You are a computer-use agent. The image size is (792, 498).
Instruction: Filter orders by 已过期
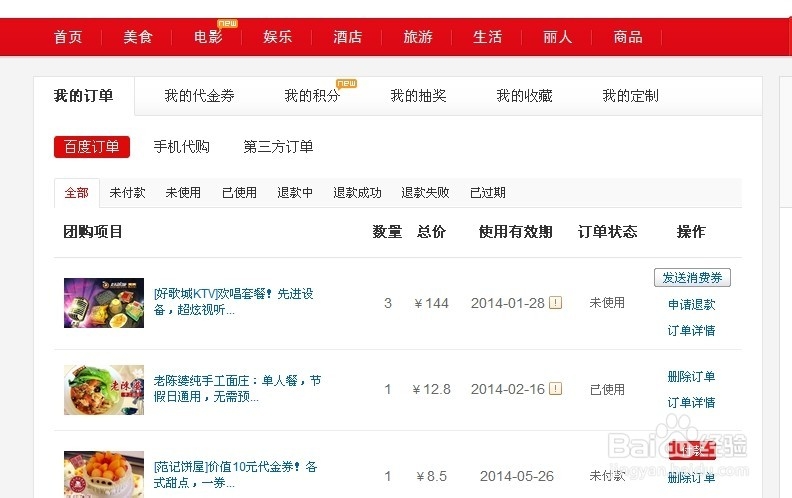[487, 193]
